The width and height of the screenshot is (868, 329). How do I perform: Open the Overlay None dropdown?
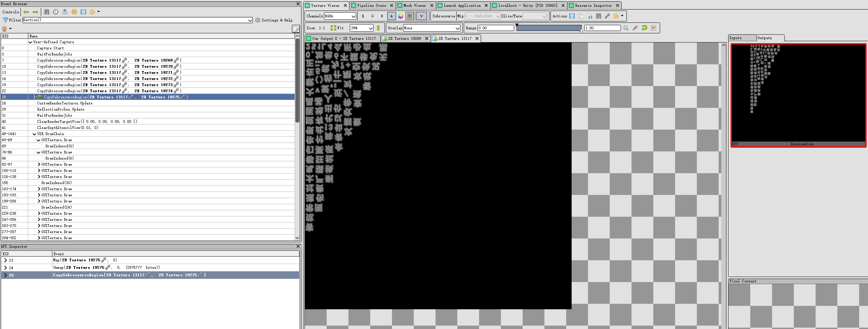point(432,28)
